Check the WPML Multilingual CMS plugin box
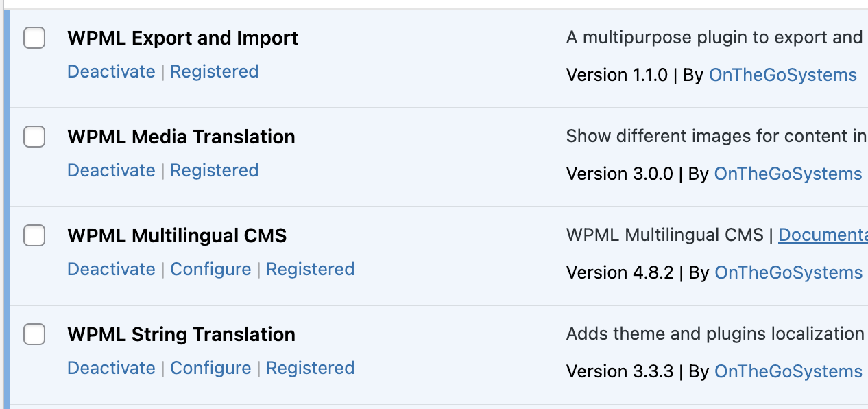Image resolution: width=868 pixels, height=409 pixels. [34, 235]
